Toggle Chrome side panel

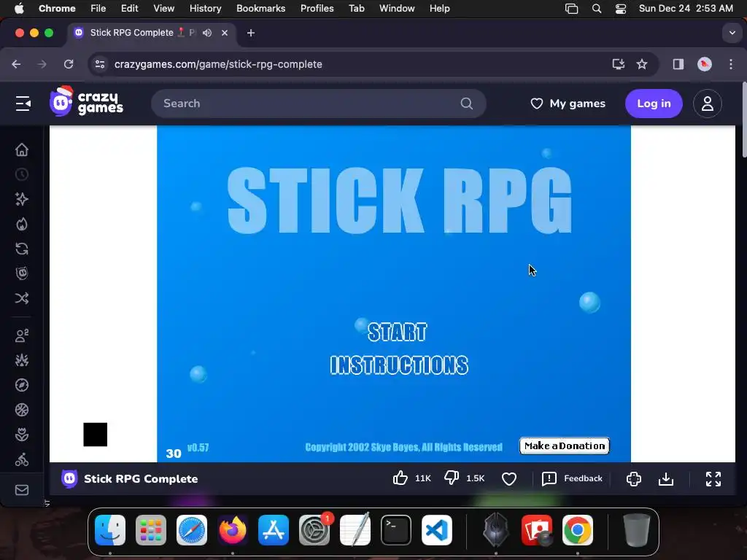click(x=678, y=64)
